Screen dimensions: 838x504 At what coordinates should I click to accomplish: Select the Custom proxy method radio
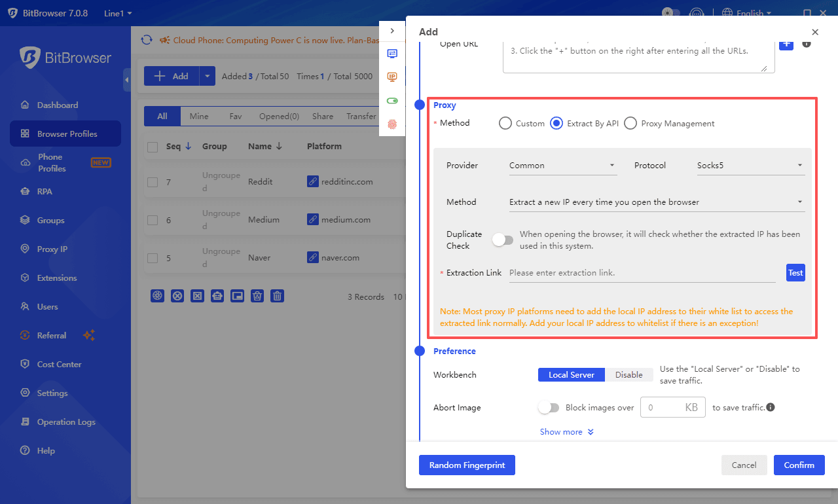click(x=505, y=123)
